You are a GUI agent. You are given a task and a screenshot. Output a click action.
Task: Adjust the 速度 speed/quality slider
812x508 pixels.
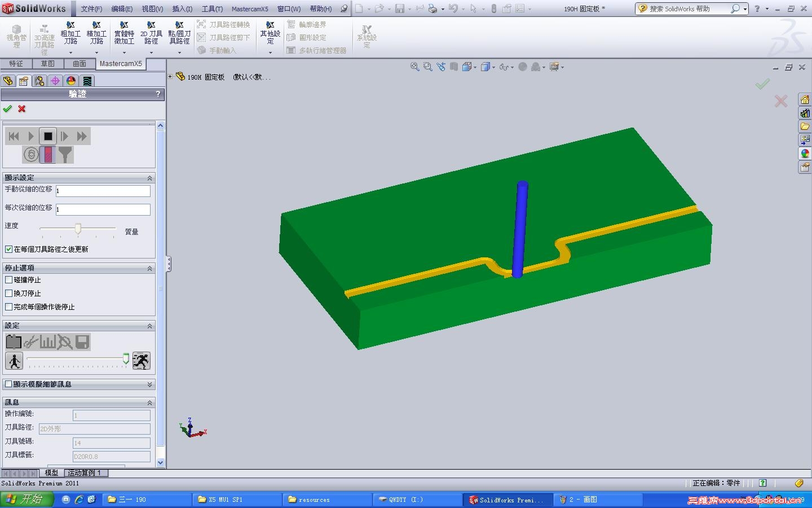coord(78,229)
